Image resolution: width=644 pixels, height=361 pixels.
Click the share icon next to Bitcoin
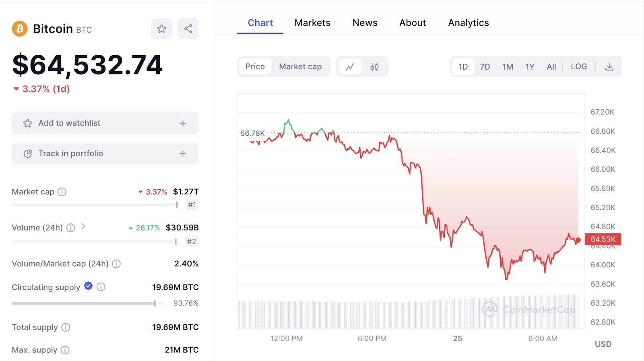[x=188, y=29]
